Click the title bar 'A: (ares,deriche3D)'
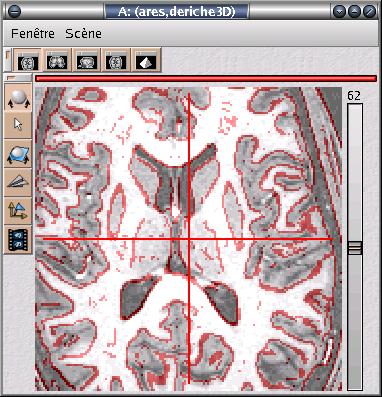 point(176,11)
